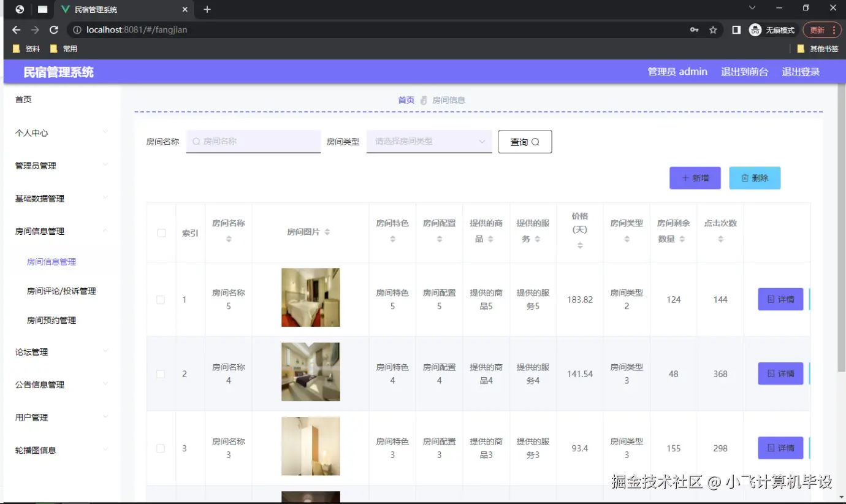Viewport: 846px width, 504px height.
Task: Select 房间评论/投诉管理 submenu item
Action: point(61,291)
